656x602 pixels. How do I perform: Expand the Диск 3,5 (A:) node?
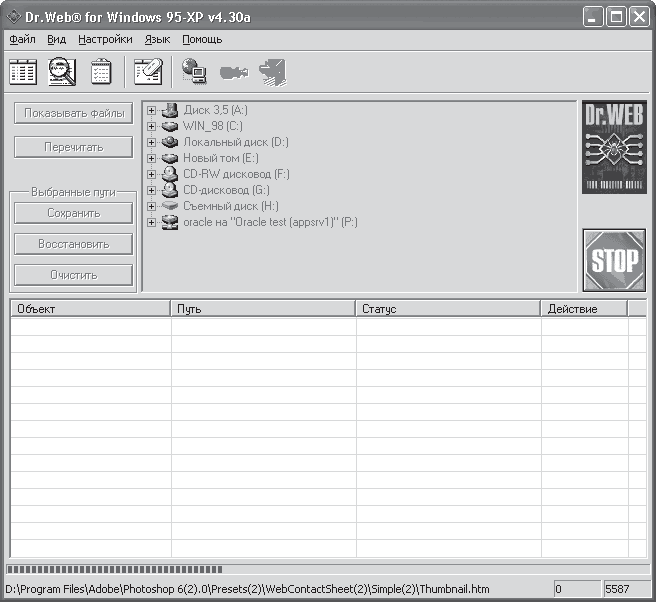pos(151,110)
